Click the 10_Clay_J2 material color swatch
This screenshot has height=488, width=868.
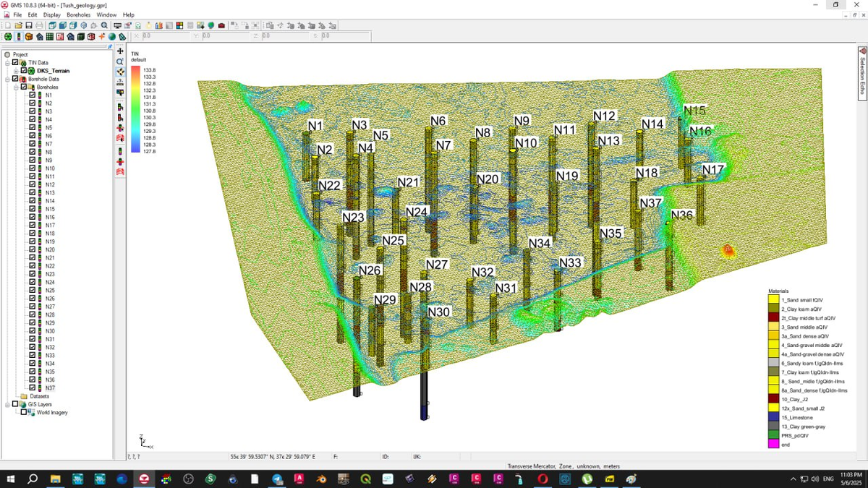tap(773, 399)
